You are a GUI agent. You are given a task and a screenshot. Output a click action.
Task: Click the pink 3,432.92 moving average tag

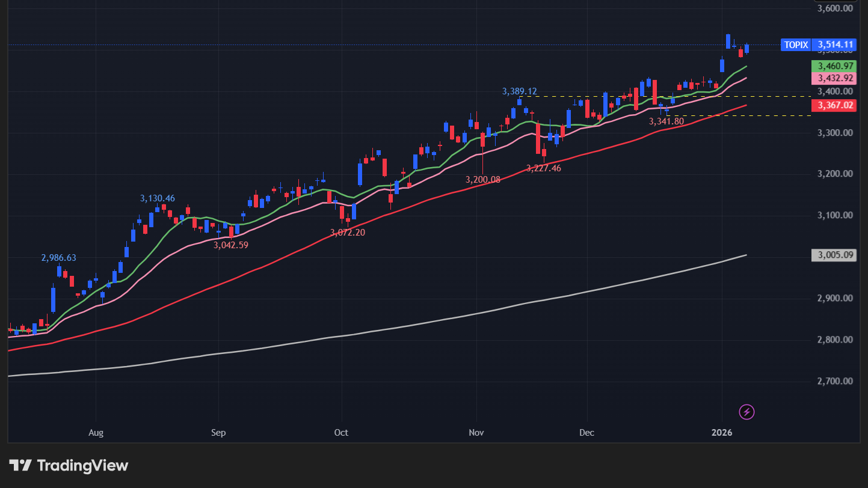(833, 78)
